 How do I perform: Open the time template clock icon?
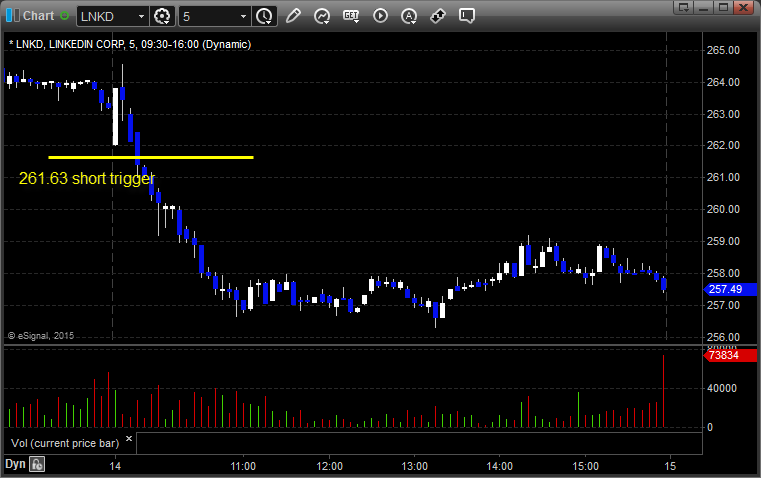tap(264, 16)
